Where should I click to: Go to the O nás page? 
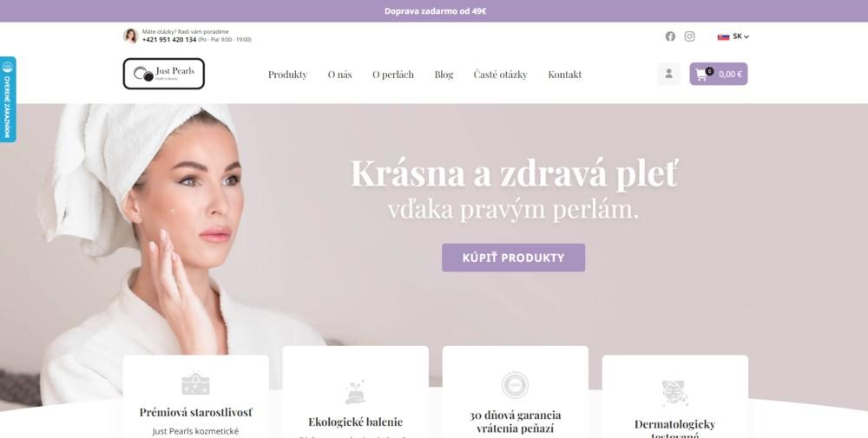pos(339,74)
